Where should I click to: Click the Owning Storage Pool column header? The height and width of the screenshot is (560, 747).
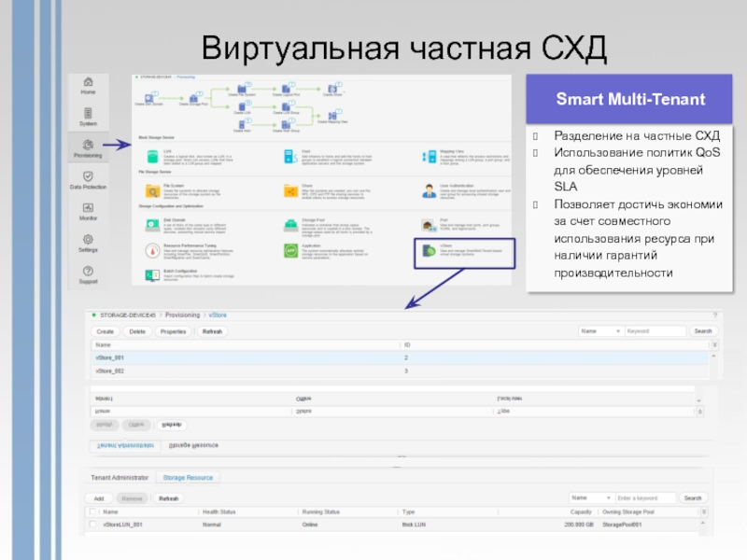coord(627,511)
